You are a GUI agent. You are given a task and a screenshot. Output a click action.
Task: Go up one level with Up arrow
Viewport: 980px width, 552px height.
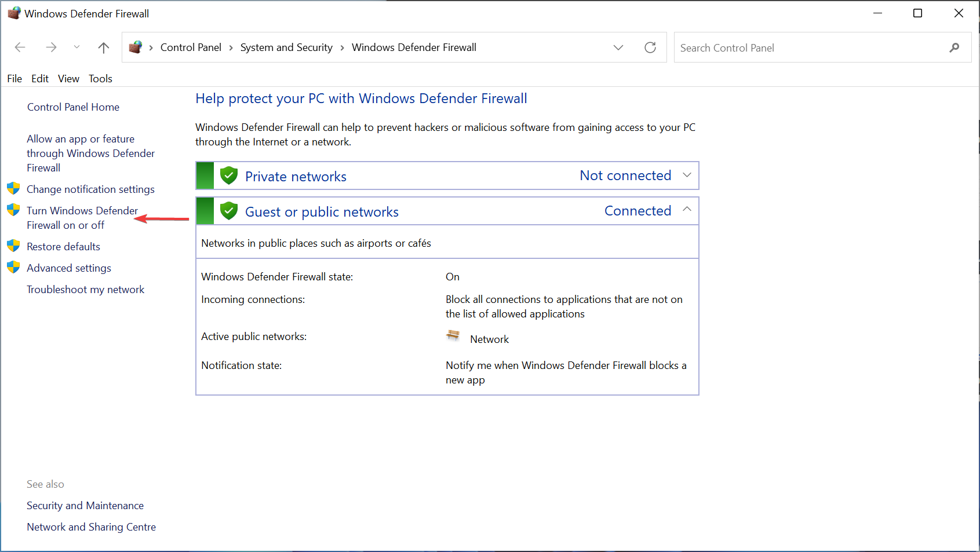(x=104, y=47)
